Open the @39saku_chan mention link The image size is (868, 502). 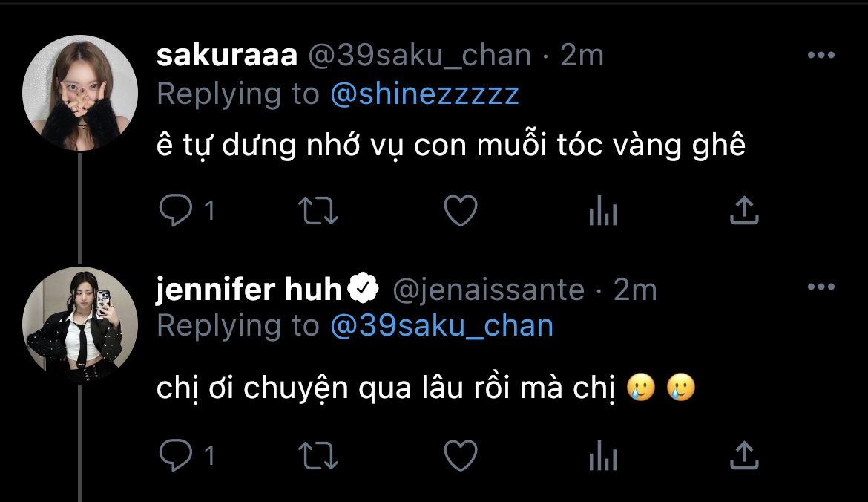[441, 326]
